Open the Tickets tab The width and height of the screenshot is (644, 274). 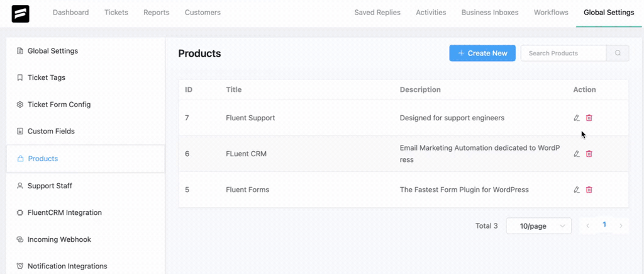pos(116,13)
